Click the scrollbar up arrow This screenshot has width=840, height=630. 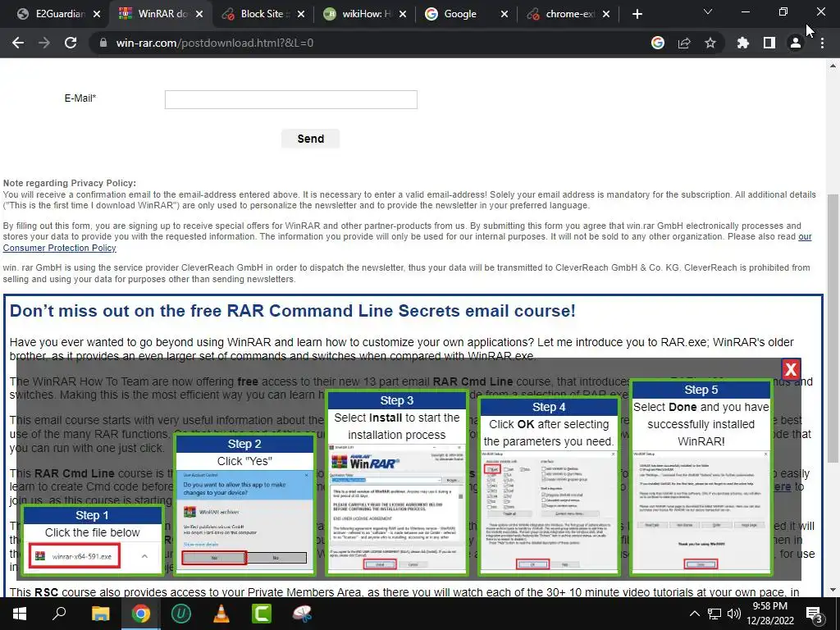[833, 66]
